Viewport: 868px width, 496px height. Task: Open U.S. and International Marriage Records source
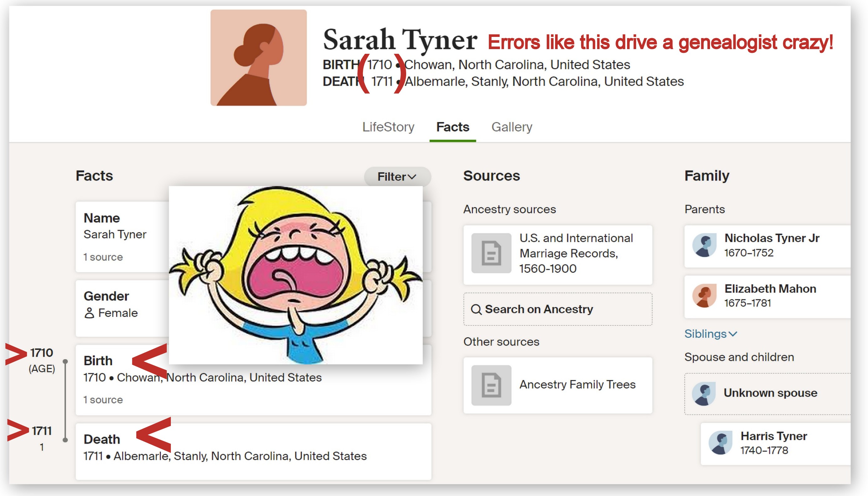[x=576, y=253]
